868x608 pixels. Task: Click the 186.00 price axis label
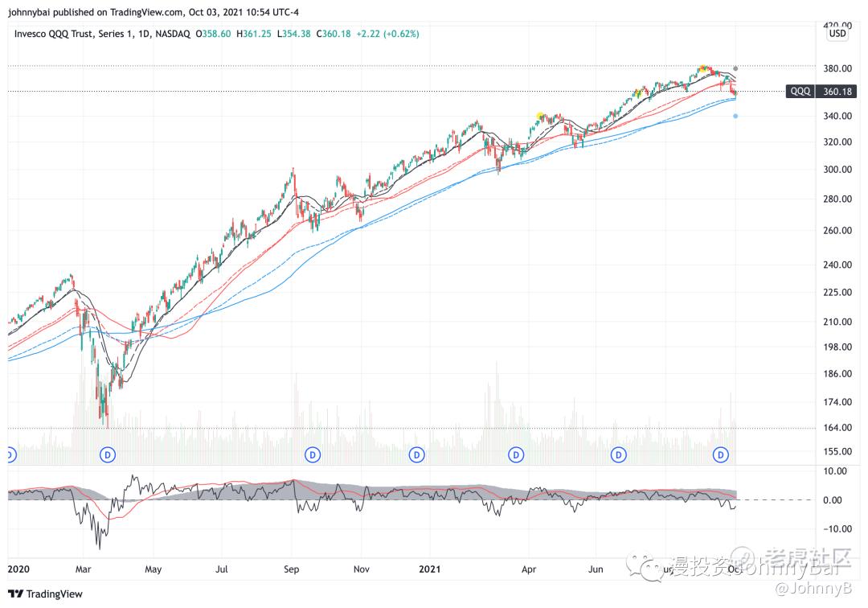(837, 374)
